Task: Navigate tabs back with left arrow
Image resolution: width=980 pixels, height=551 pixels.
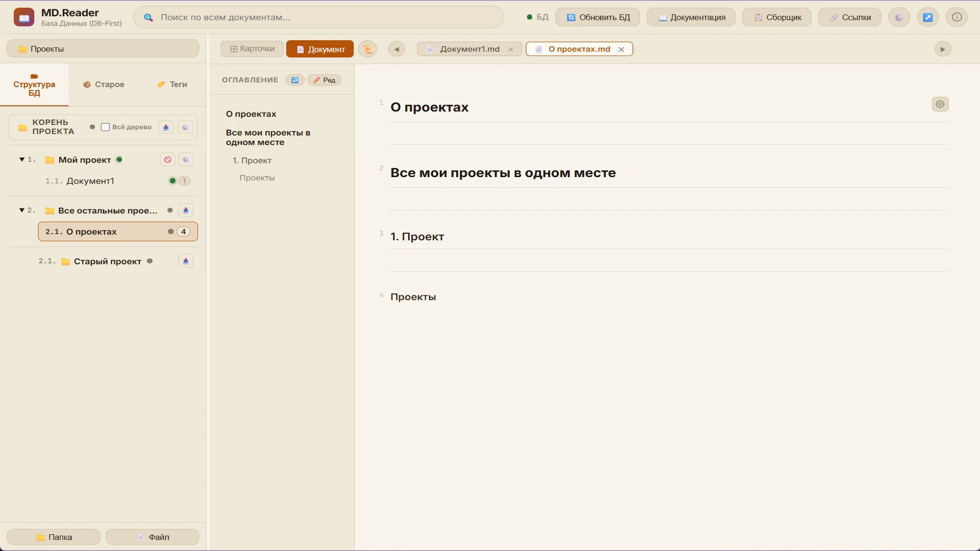Action: [x=397, y=49]
